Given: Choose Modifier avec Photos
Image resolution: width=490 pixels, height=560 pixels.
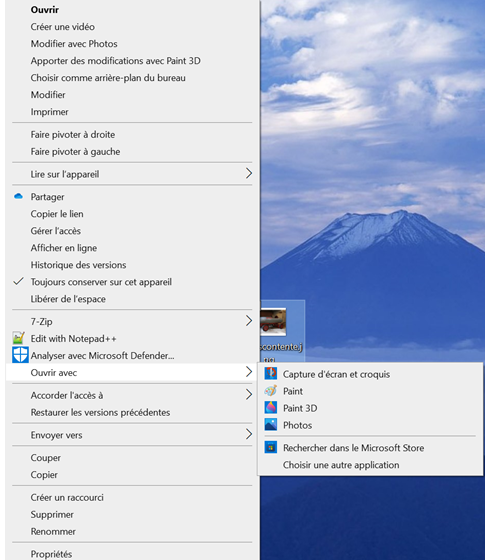Looking at the screenshot, I should (x=132, y=44).
